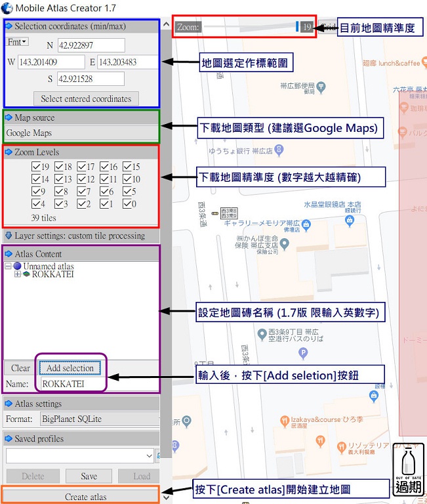The width and height of the screenshot is (427, 504).
Task: Collapse the Zoom Levels panel arrow icon
Action: click(9, 152)
